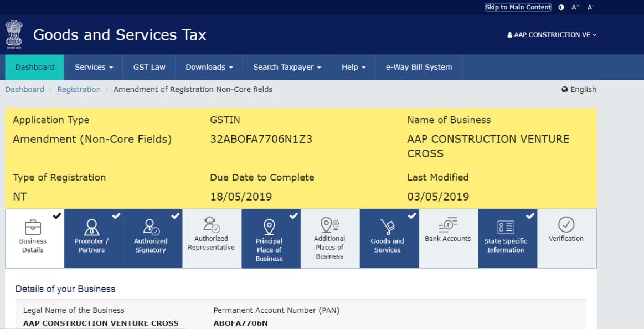Go to the Verification checkmark icon
The image size is (644, 329).
tap(566, 224)
